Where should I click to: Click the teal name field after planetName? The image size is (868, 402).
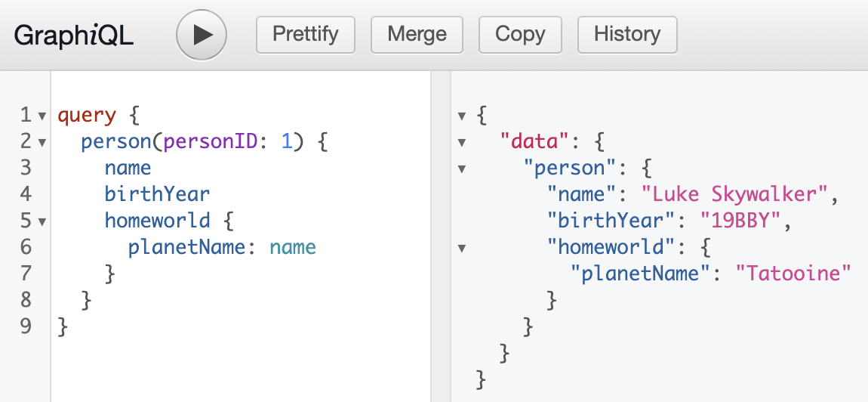pyautogui.click(x=293, y=247)
